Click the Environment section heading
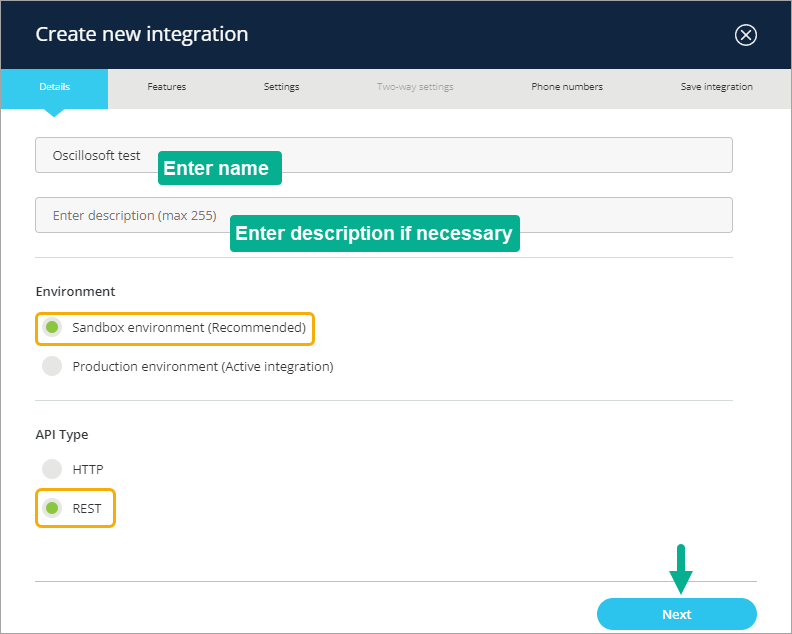The image size is (792, 634). pyautogui.click(x=75, y=291)
